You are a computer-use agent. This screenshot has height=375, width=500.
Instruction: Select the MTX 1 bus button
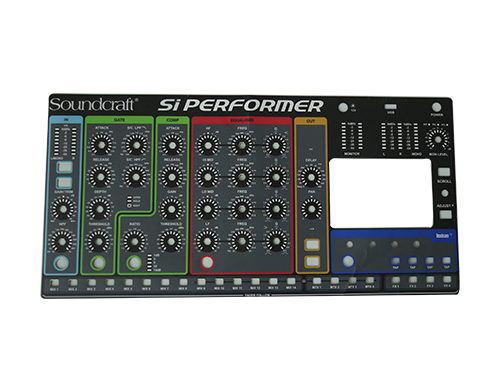point(317,281)
